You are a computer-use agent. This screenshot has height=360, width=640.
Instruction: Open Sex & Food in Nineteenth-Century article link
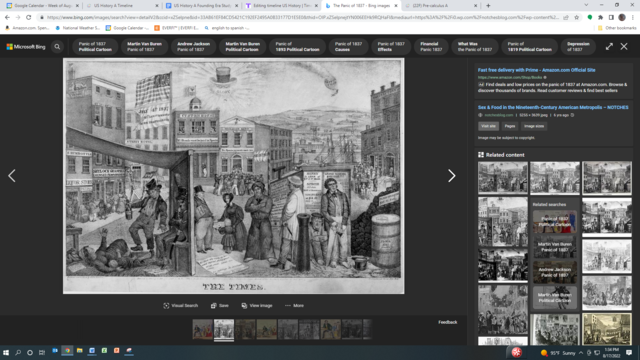(x=553, y=107)
